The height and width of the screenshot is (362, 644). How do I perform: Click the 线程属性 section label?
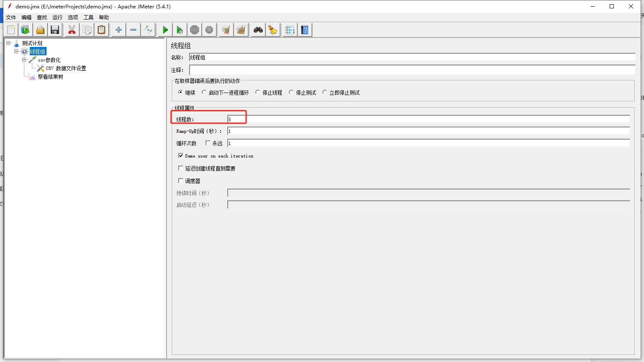point(184,108)
